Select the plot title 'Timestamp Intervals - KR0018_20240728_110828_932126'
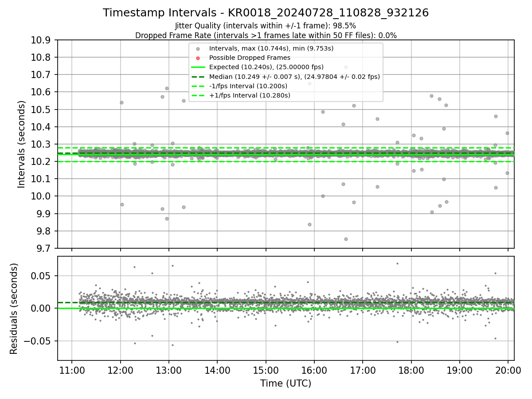Image resolution: width=532 pixels, height=399 pixels. pyautogui.click(x=266, y=13)
